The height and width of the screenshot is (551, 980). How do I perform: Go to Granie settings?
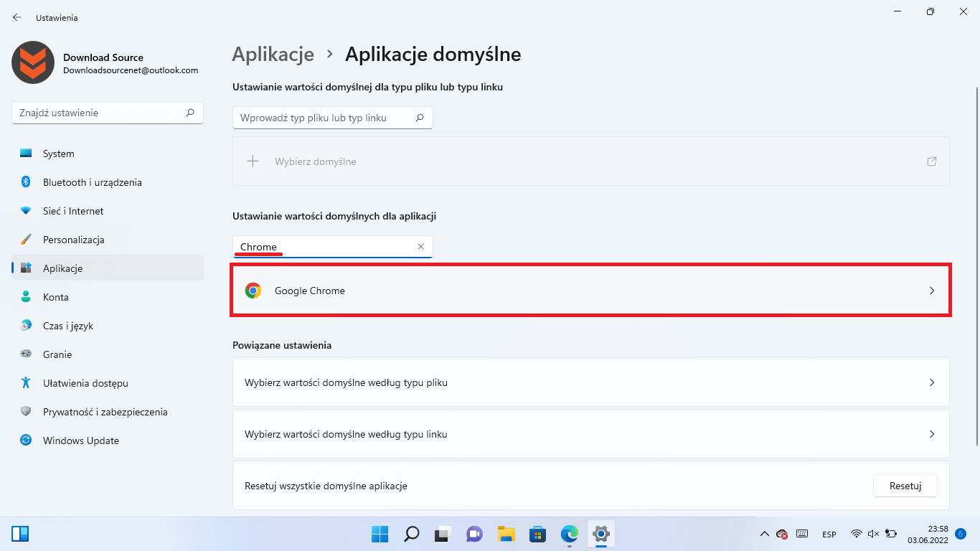108,354
